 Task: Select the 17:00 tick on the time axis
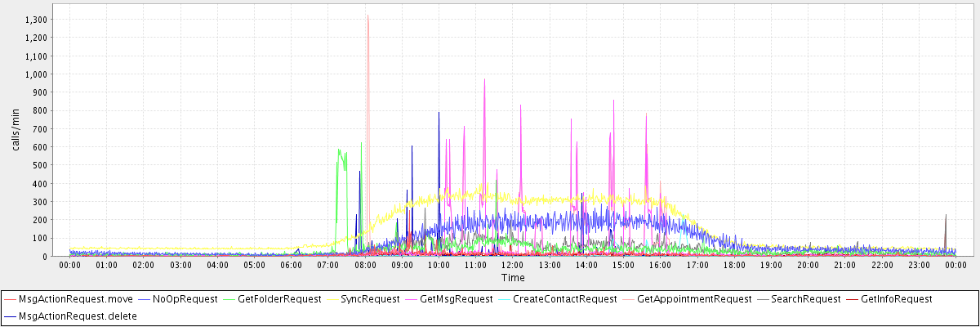pyautogui.click(x=697, y=265)
